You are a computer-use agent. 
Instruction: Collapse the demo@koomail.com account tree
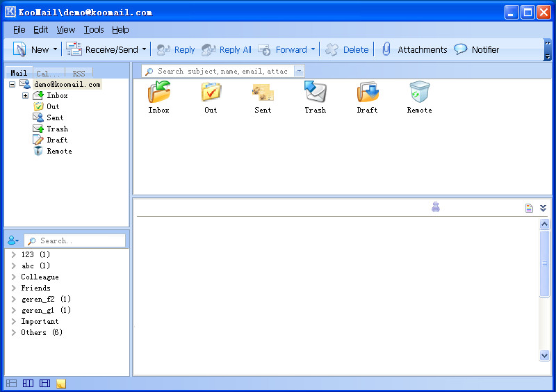pyautogui.click(x=13, y=84)
